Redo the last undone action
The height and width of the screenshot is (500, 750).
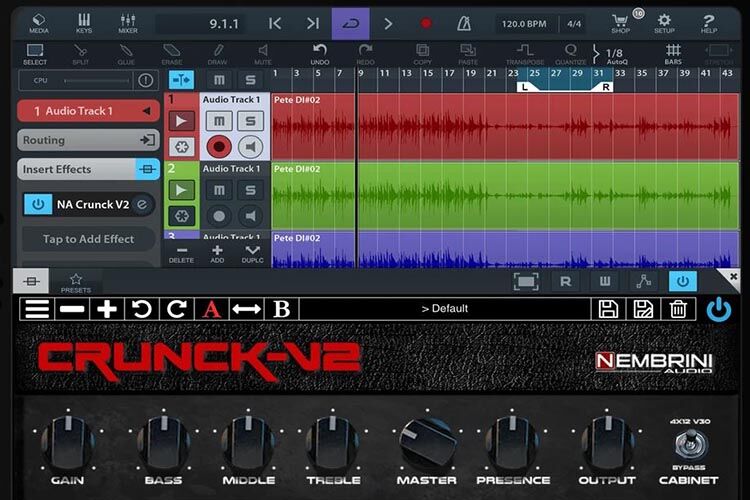(x=365, y=54)
